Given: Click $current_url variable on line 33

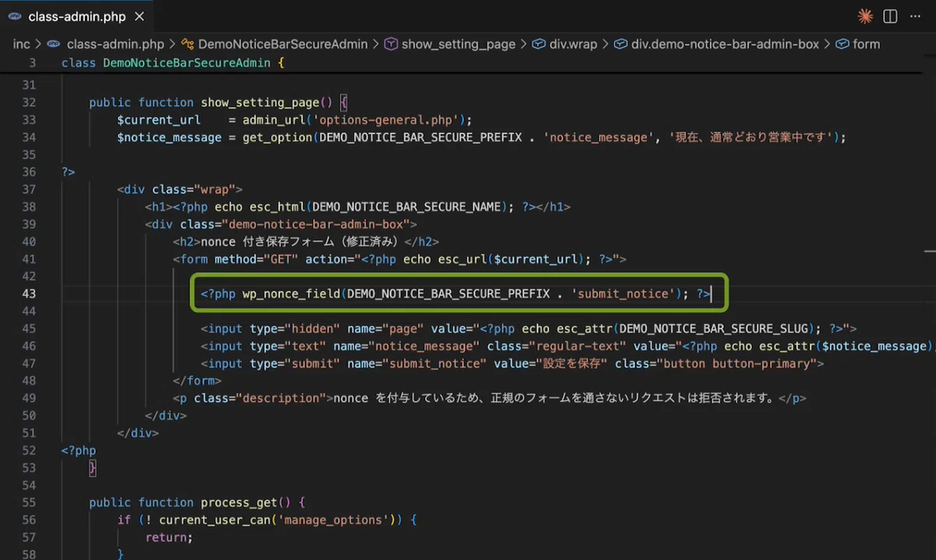Looking at the screenshot, I should click(159, 119).
